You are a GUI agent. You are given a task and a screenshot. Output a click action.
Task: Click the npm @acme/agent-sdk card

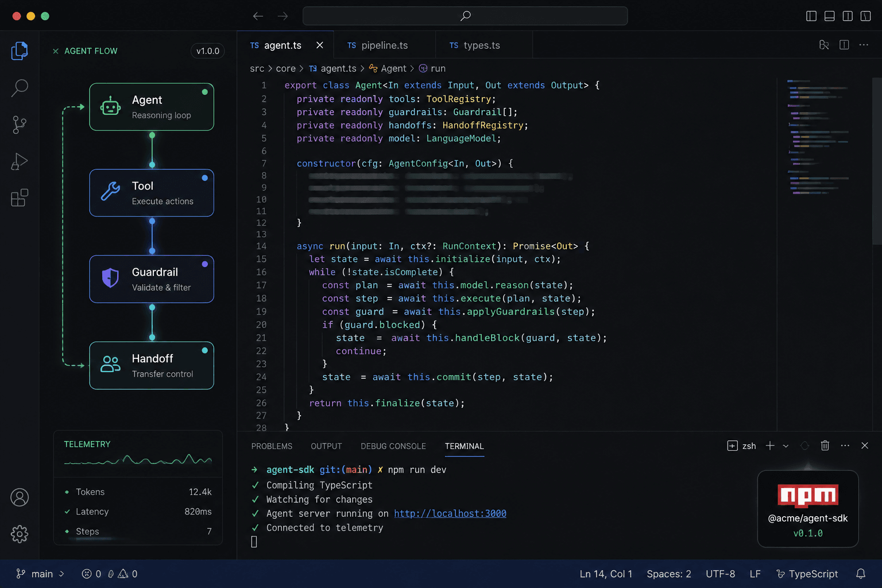coord(808,509)
